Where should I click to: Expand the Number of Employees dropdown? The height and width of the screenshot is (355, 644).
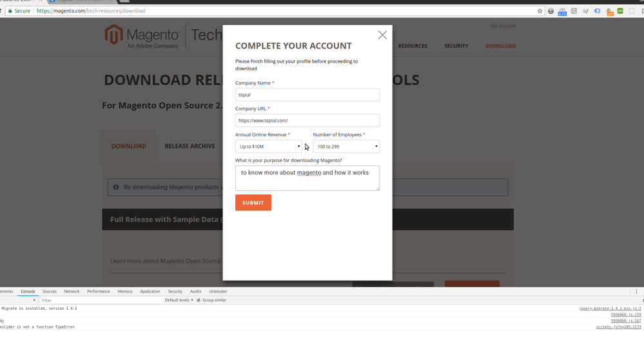click(x=346, y=147)
